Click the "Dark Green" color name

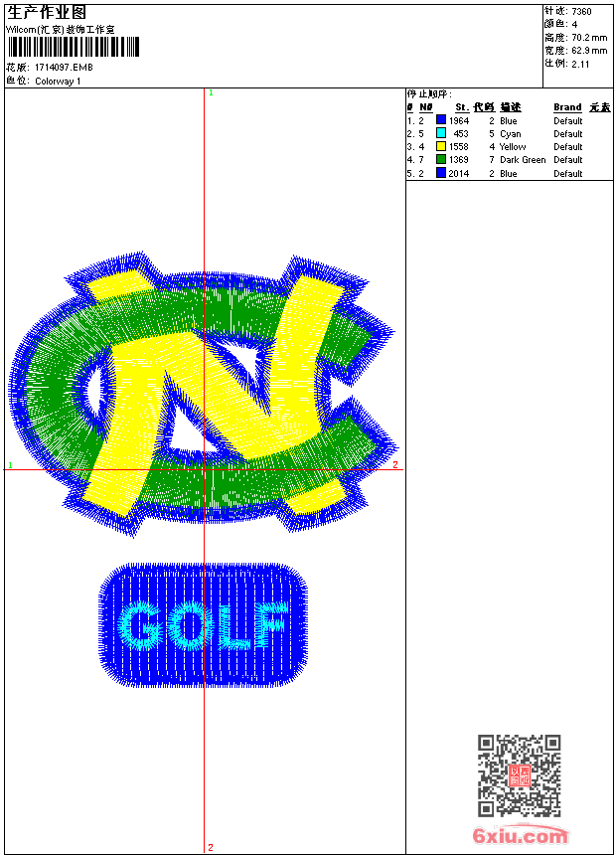pos(523,160)
